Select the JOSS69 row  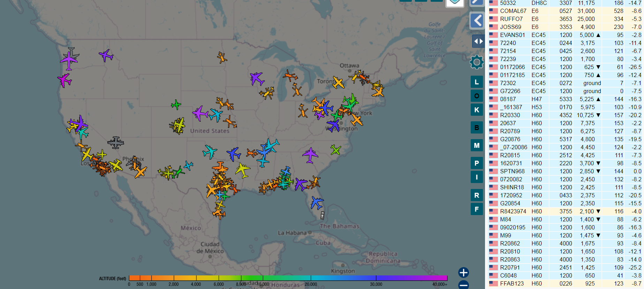tap(565, 27)
